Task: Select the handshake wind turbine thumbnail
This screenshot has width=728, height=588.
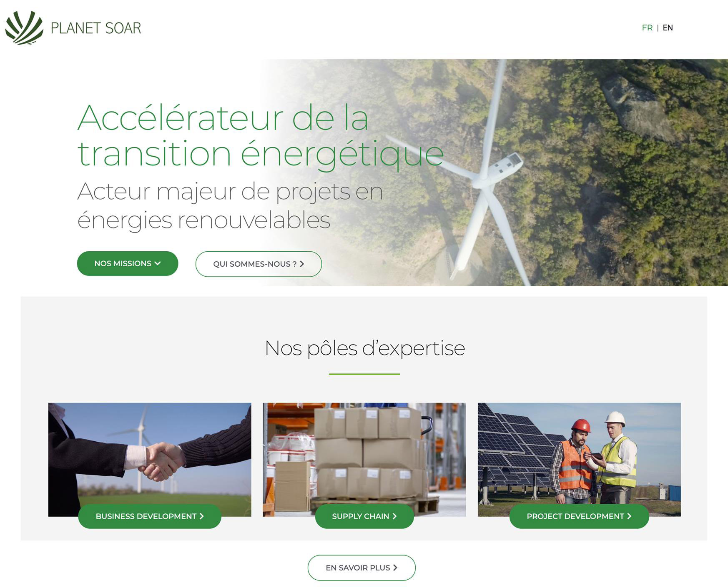Action: point(150,460)
